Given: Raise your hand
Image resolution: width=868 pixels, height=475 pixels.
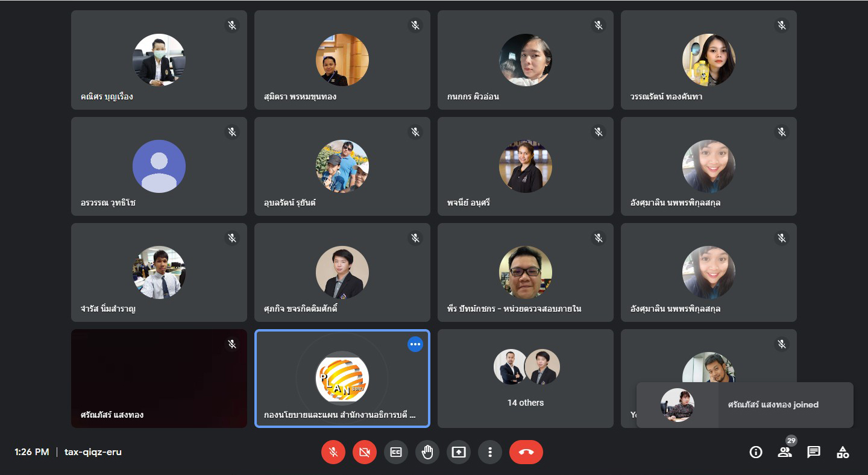Looking at the screenshot, I should (x=427, y=452).
